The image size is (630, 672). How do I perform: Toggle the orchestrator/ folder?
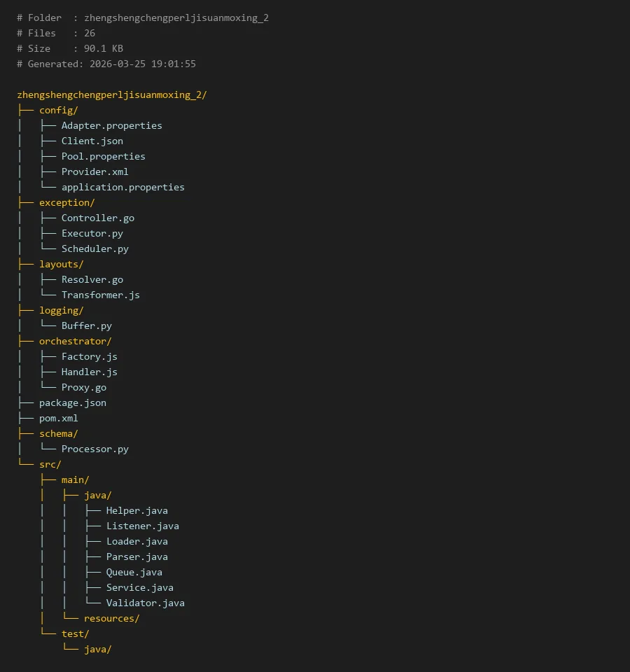click(75, 341)
